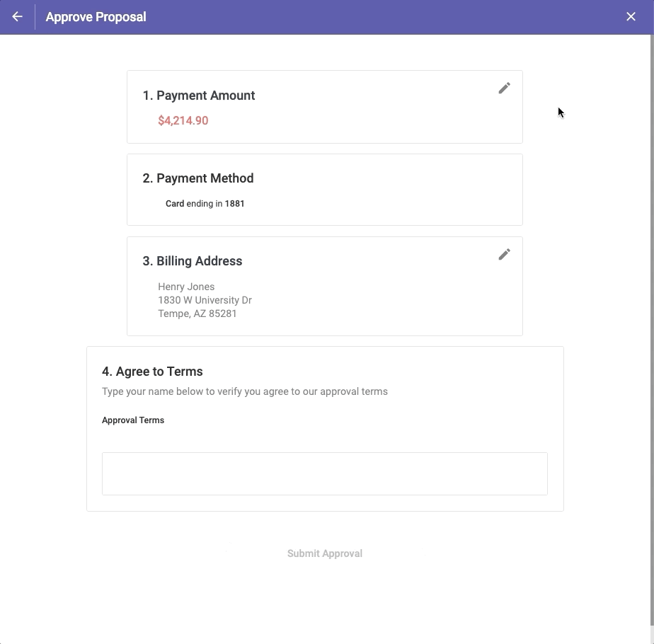
Task: Click the Tempe, AZ 85281 line
Action: coord(197,314)
